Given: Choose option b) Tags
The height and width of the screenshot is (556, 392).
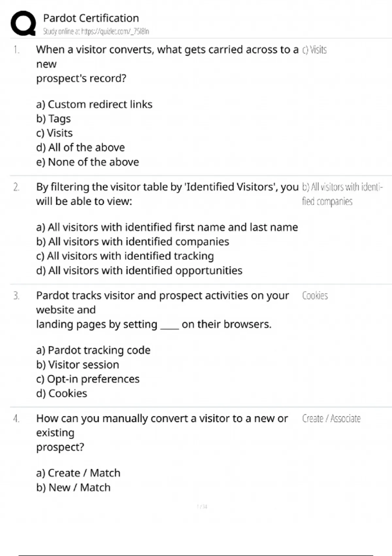Looking at the screenshot, I should [53, 119].
